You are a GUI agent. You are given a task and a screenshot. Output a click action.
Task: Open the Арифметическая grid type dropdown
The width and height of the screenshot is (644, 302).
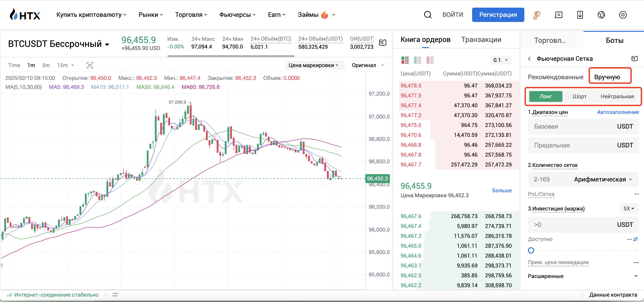(x=603, y=179)
